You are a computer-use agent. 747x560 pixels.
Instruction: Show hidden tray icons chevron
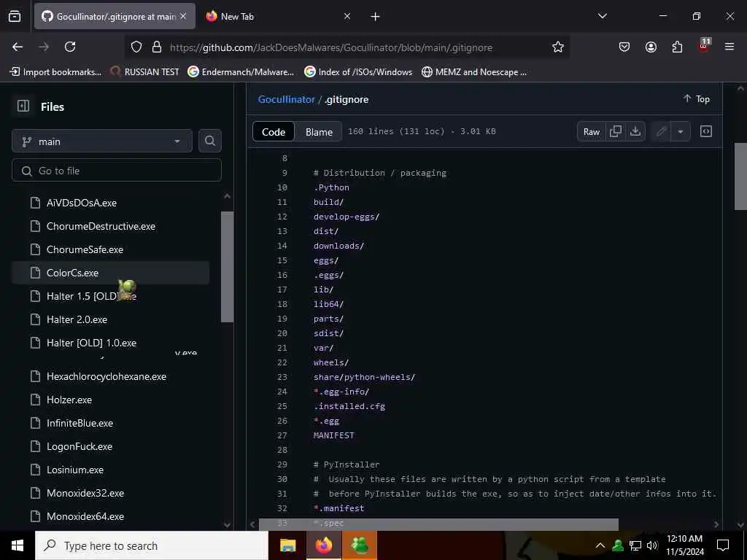coord(600,545)
